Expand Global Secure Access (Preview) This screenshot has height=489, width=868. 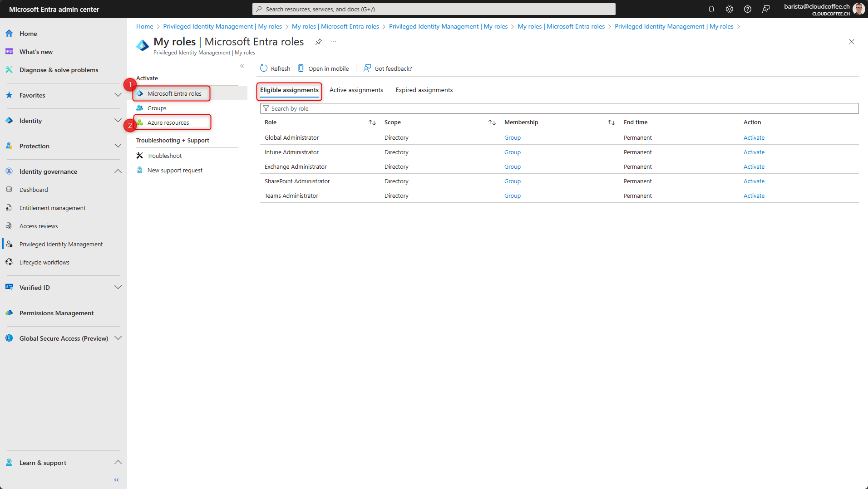(x=118, y=338)
